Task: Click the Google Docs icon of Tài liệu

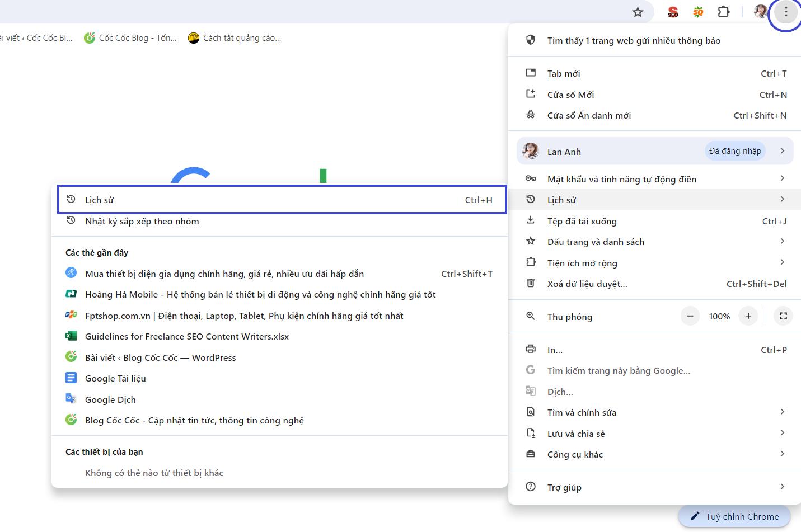Action: [71, 378]
